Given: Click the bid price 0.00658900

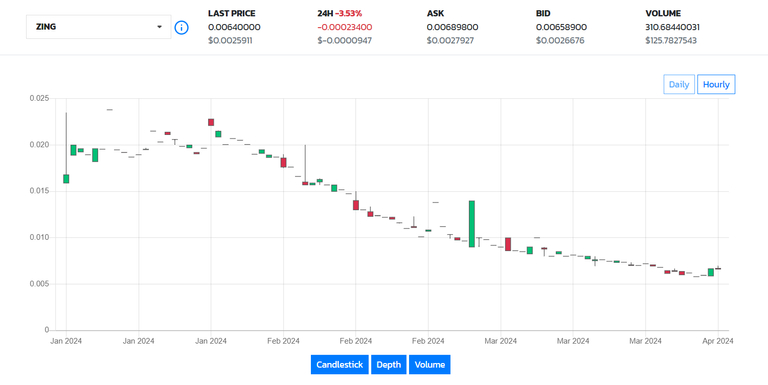Looking at the screenshot, I should 561,27.
